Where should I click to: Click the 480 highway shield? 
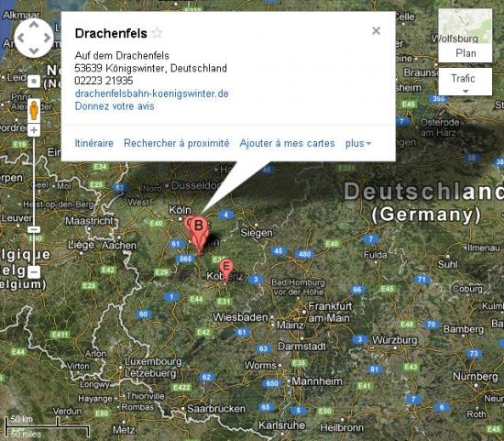pyautogui.click(x=304, y=254)
